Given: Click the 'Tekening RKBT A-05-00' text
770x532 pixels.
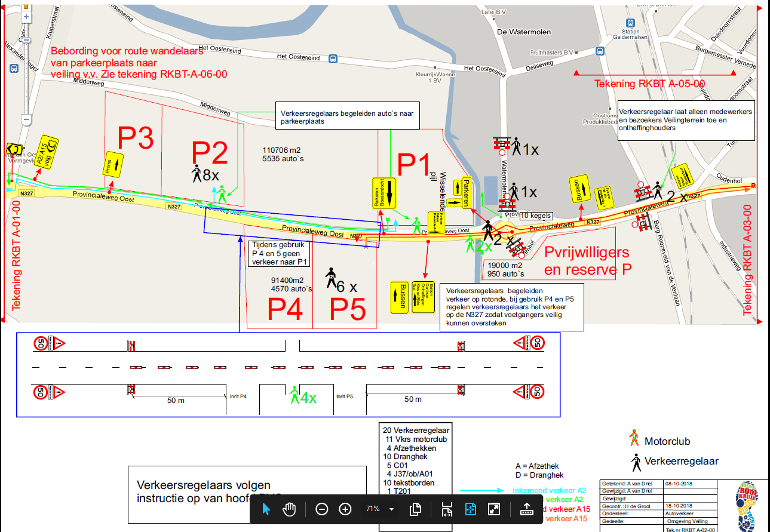Looking at the screenshot, I should click(x=649, y=84).
